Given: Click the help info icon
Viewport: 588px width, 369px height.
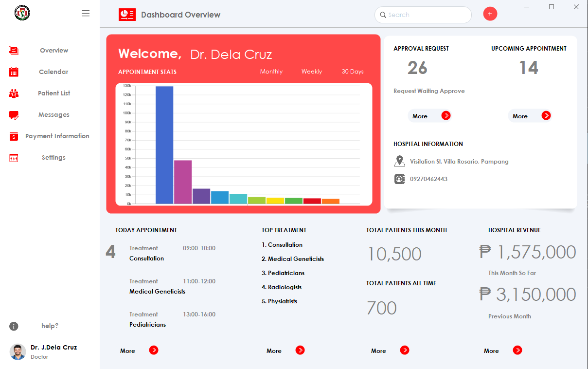Looking at the screenshot, I should 14,326.
